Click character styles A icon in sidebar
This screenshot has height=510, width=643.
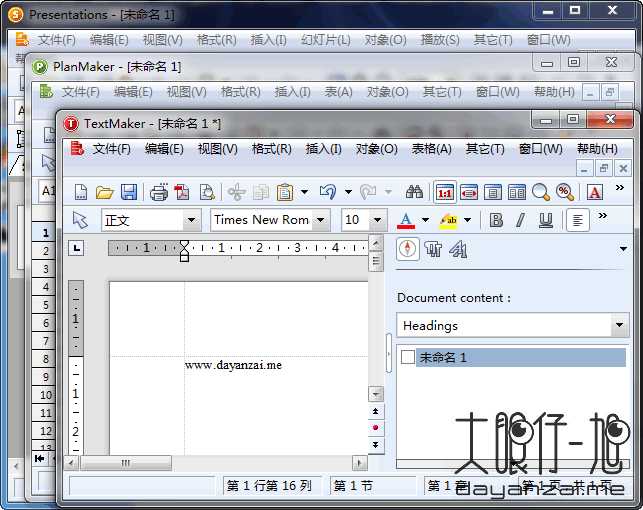(458, 249)
